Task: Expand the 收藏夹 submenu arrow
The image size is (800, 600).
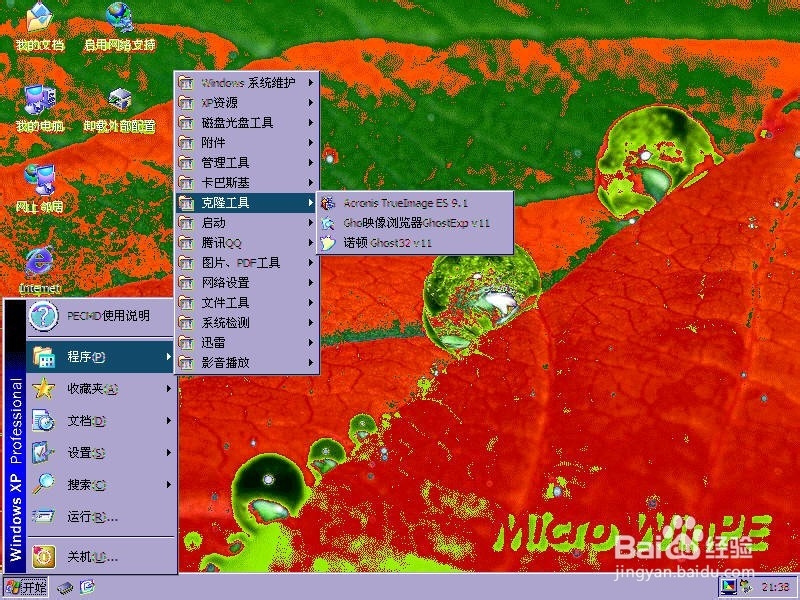Action: [168, 389]
